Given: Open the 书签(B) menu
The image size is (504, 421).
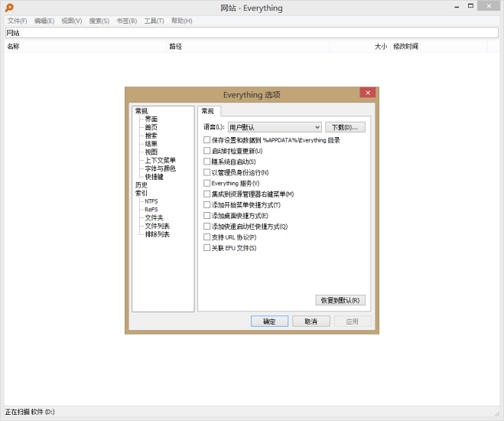Looking at the screenshot, I should coord(127,21).
